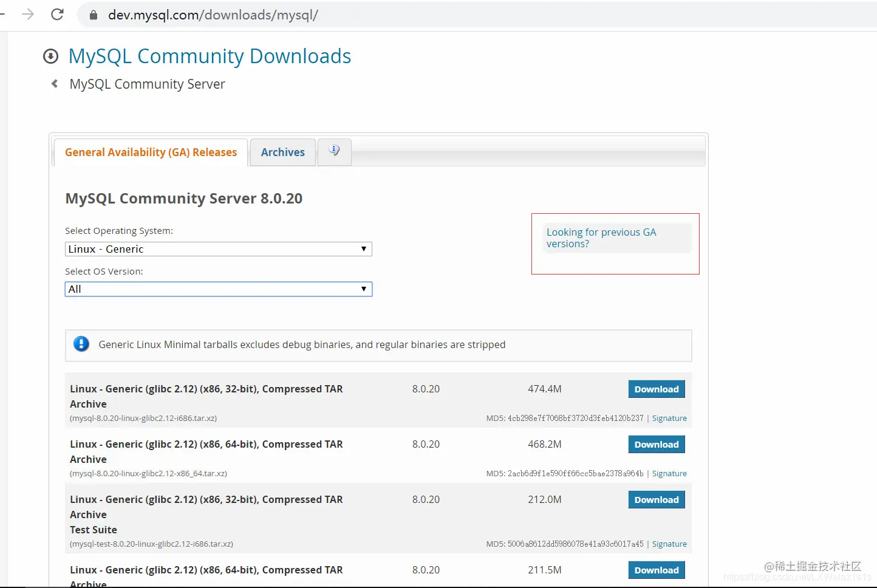877x588 pixels.
Task: Open Signature link for x86_64.tar.xz file
Action: pos(669,474)
